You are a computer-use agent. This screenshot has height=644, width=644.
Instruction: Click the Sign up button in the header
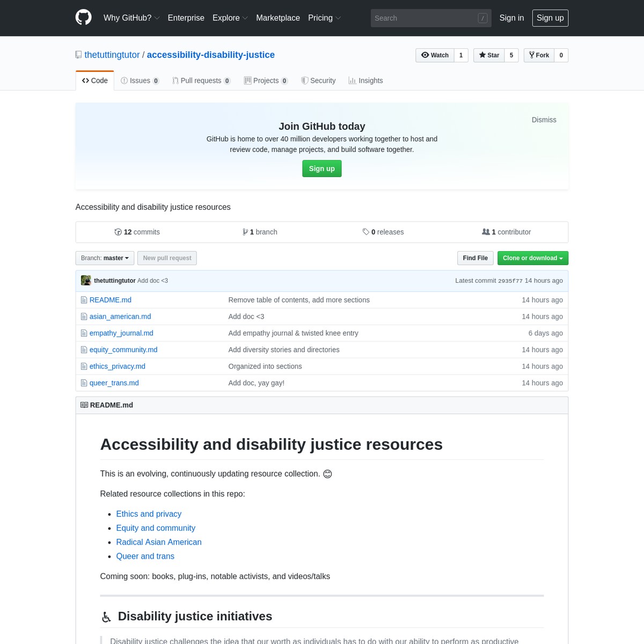click(550, 18)
